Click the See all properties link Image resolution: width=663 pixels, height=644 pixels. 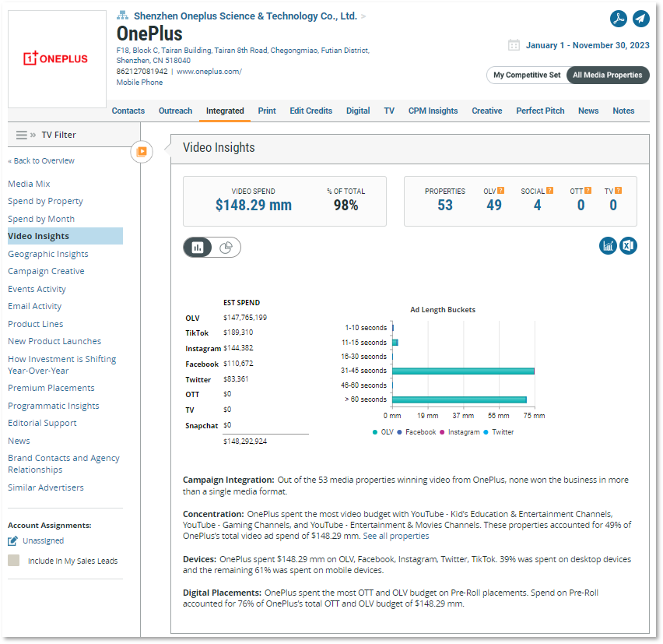pos(396,536)
